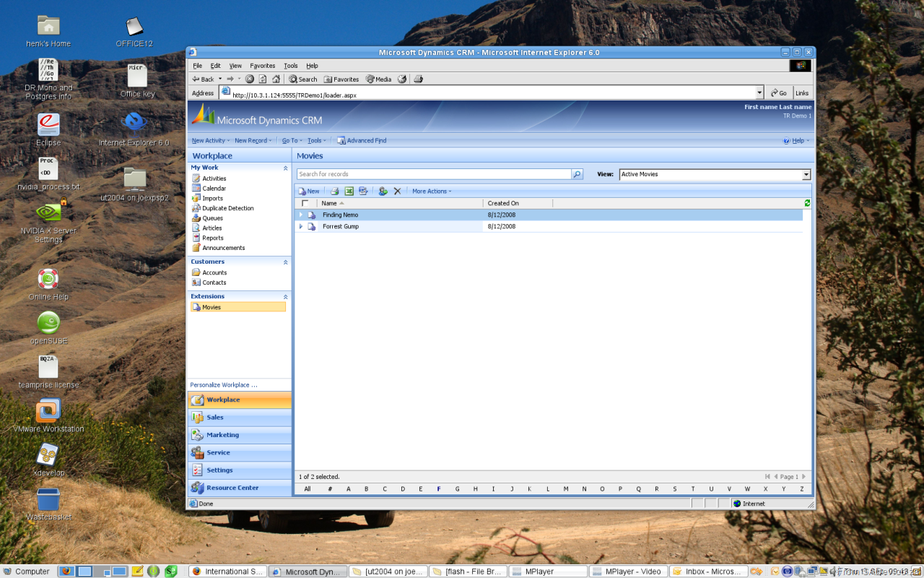The height and width of the screenshot is (578, 924).
Task: Click the IE address bar URL
Action: pos(294,95)
